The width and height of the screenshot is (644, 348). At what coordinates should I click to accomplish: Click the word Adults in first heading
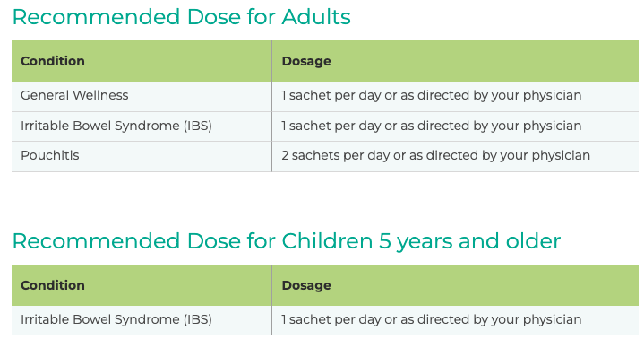tap(316, 17)
